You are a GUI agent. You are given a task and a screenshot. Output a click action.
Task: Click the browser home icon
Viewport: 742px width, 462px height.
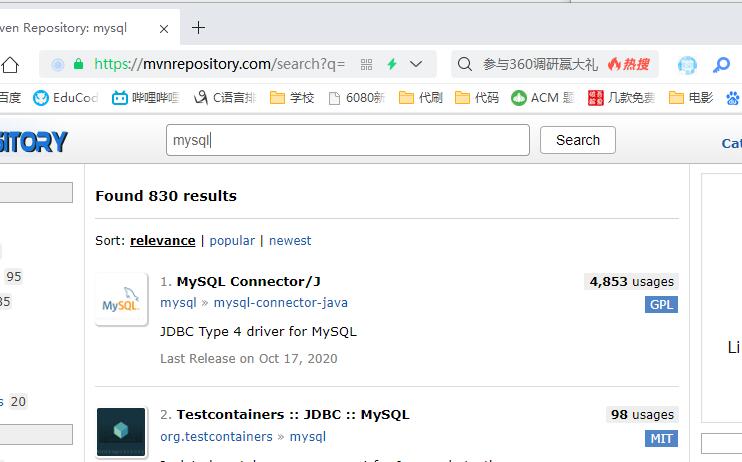[x=10, y=65]
